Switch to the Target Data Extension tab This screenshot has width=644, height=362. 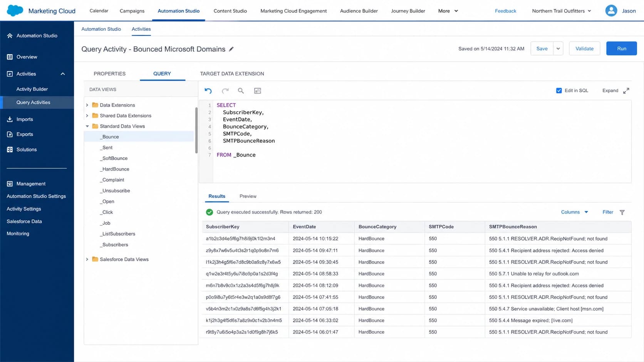point(232,73)
